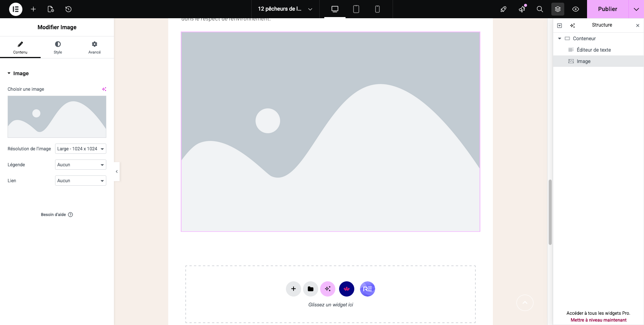Open the Légende dropdown
The width and height of the screenshot is (644, 325).
pyautogui.click(x=80, y=165)
